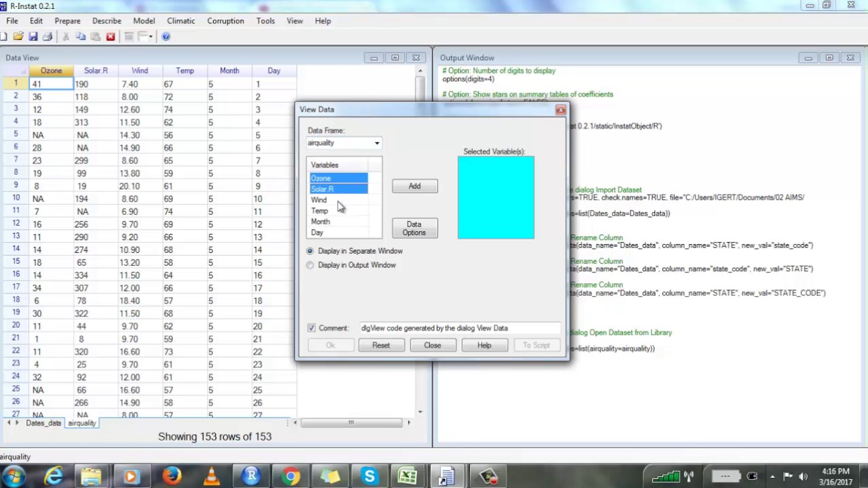Open the Climatic menu
Image resolution: width=868 pixels, height=488 pixels.
point(181,21)
